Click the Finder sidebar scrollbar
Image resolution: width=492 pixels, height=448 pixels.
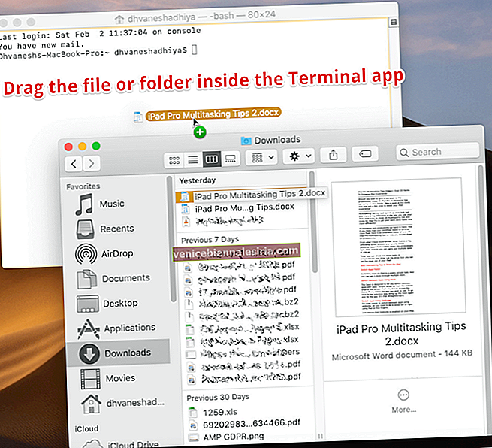(171, 239)
